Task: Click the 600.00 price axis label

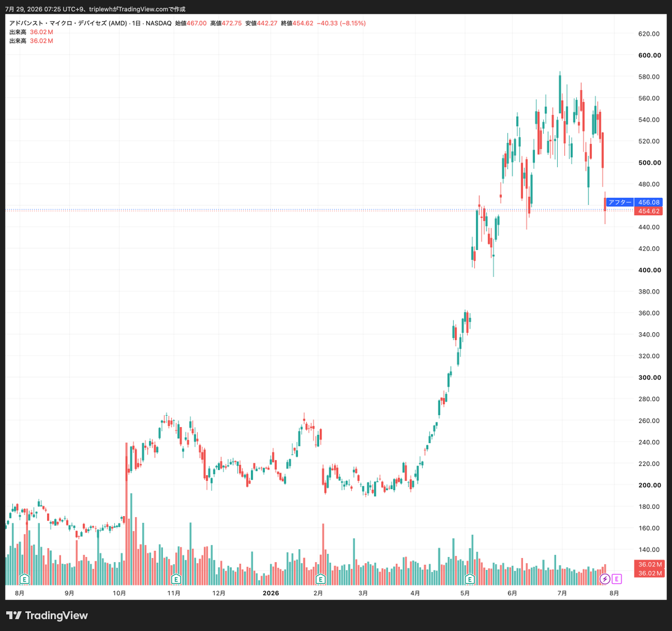Action: (650, 55)
